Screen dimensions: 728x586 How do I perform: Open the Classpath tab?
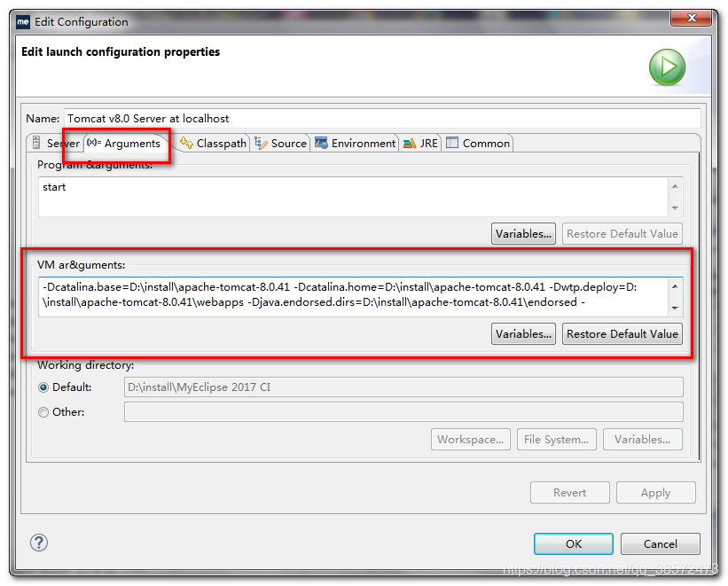213,143
